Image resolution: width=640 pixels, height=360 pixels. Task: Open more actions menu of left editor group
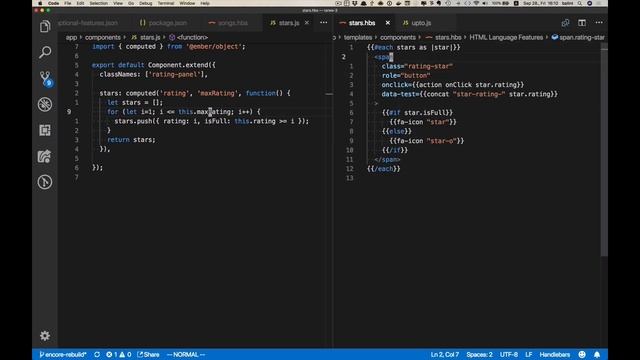324,23
